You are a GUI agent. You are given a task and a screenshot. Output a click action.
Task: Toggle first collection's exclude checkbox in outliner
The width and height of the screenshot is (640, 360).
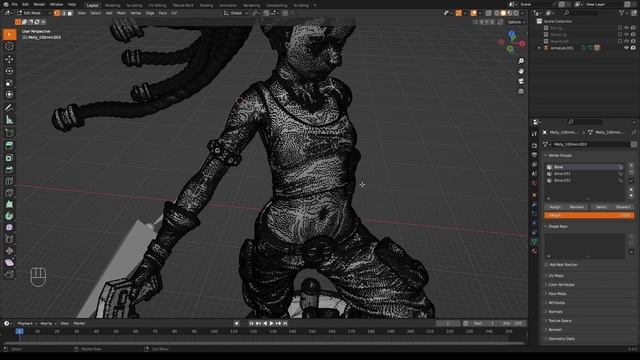620,28
